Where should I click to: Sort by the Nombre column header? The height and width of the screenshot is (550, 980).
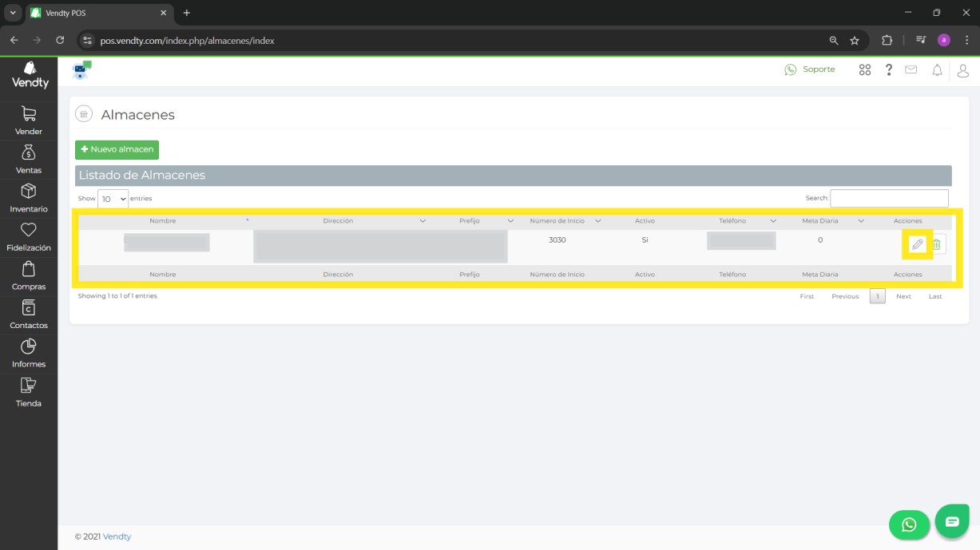[x=163, y=221]
